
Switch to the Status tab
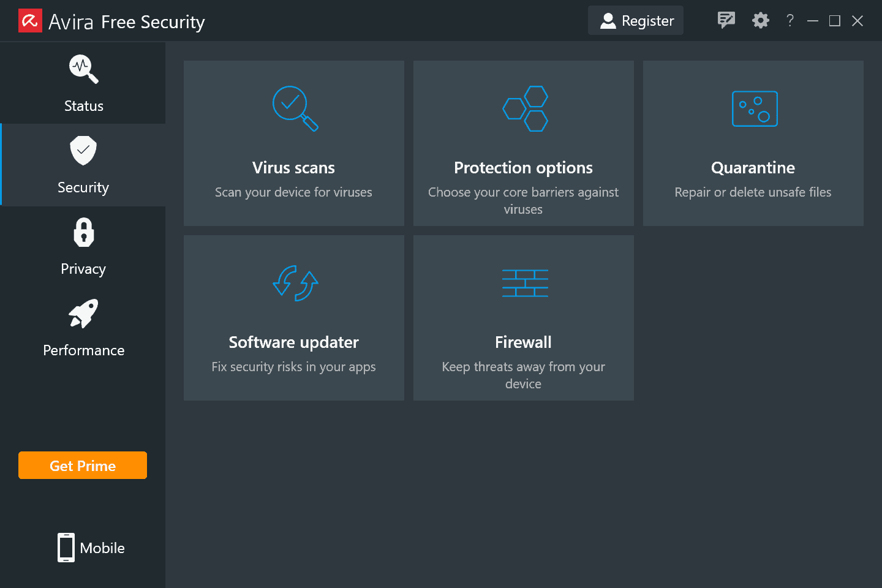[x=83, y=84]
